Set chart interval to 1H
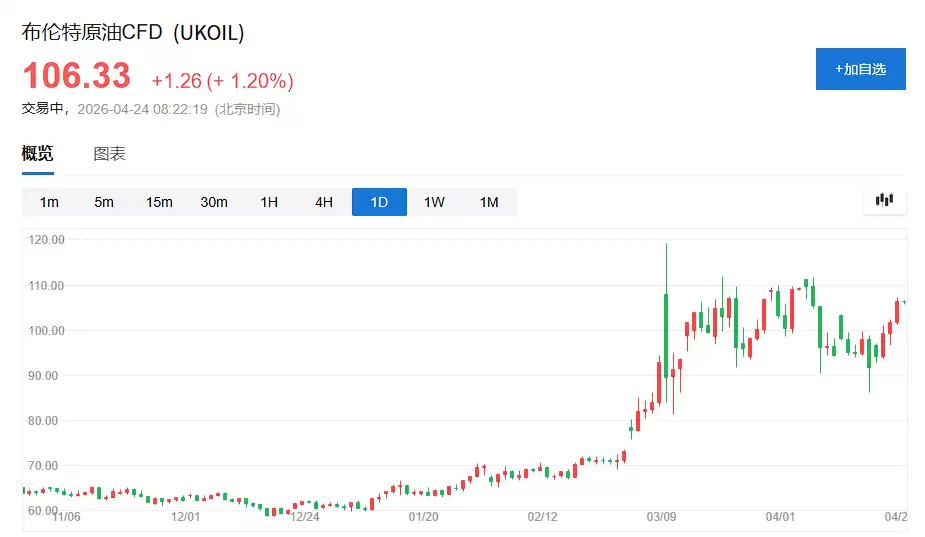 pos(269,202)
